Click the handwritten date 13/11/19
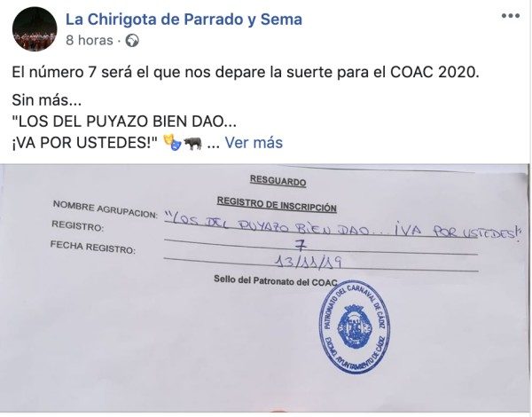This screenshot has height=417, width=532. [308, 262]
